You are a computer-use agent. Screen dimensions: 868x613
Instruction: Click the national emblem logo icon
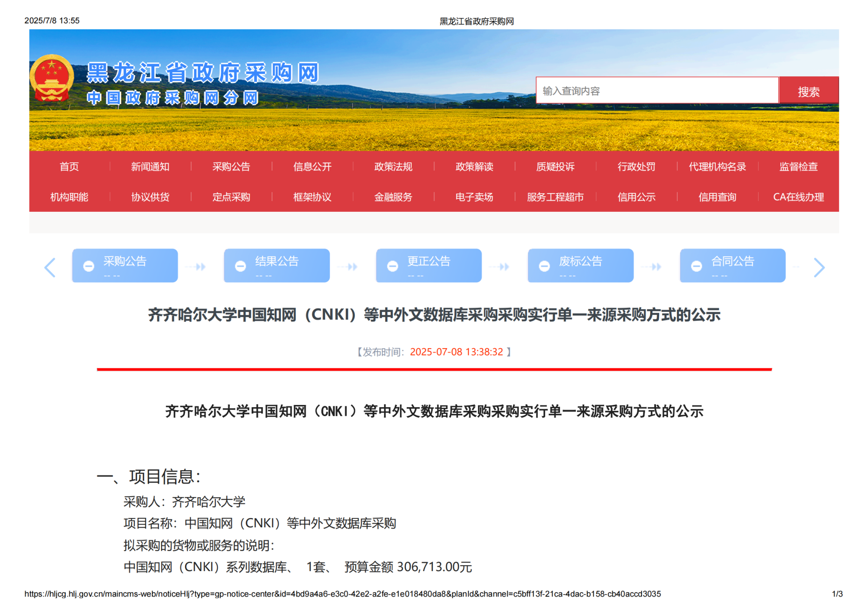click(x=52, y=78)
